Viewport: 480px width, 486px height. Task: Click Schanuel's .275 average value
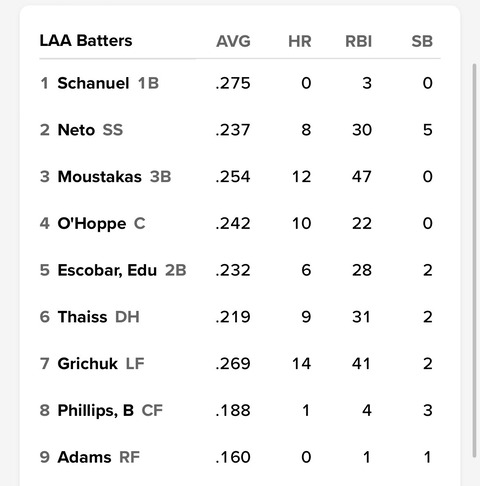[233, 83]
